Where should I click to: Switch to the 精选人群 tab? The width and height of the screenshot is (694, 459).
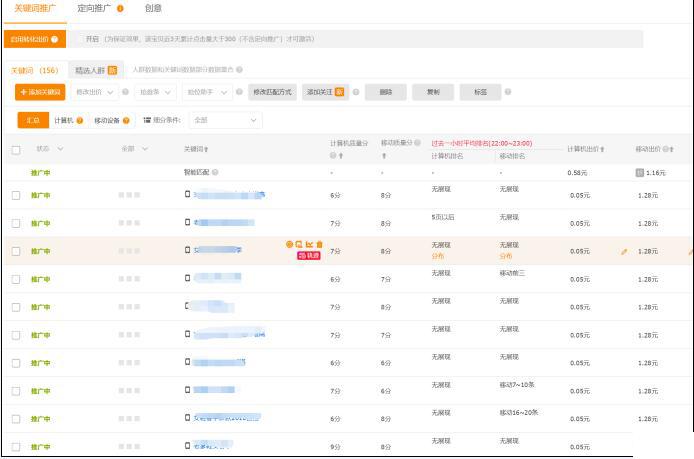pyautogui.click(x=96, y=70)
